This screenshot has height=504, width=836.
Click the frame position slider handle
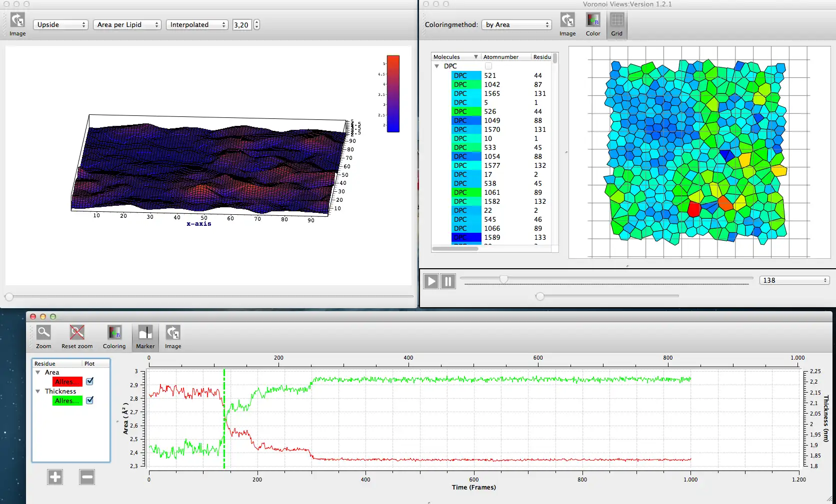click(504, 279)
